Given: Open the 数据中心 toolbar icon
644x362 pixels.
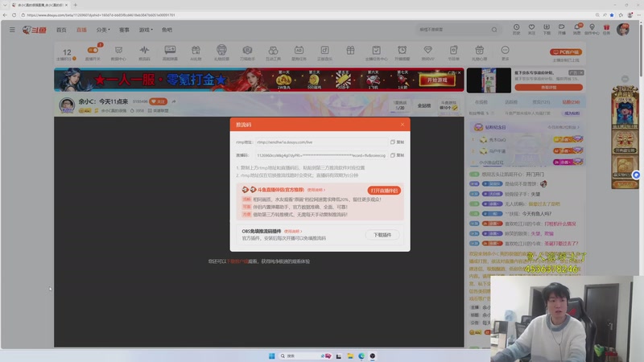Looking at the screenshot, I should pos(118,52).
